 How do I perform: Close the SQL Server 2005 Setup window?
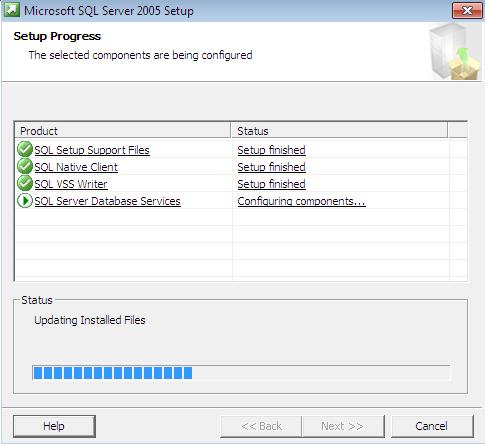[467, 11]
